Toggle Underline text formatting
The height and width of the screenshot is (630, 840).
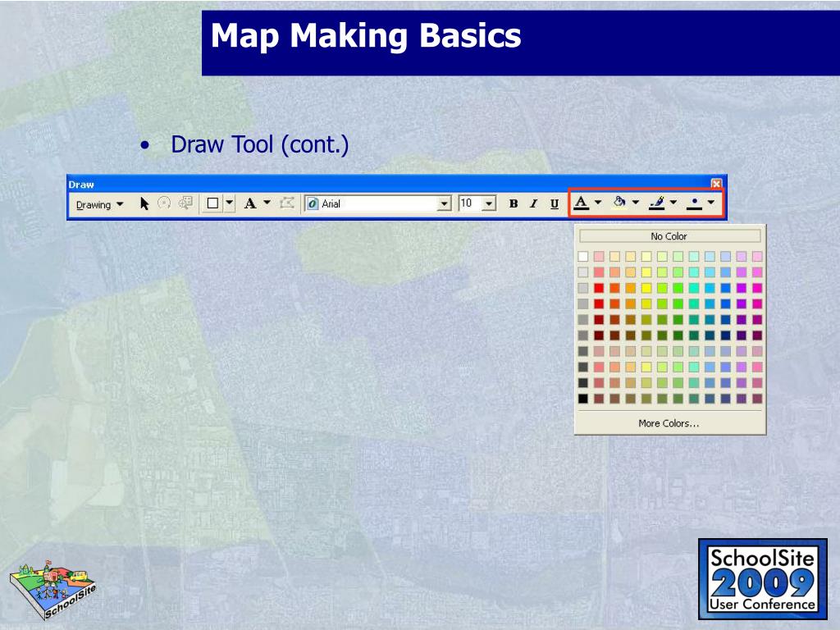[x=555, y=203]
